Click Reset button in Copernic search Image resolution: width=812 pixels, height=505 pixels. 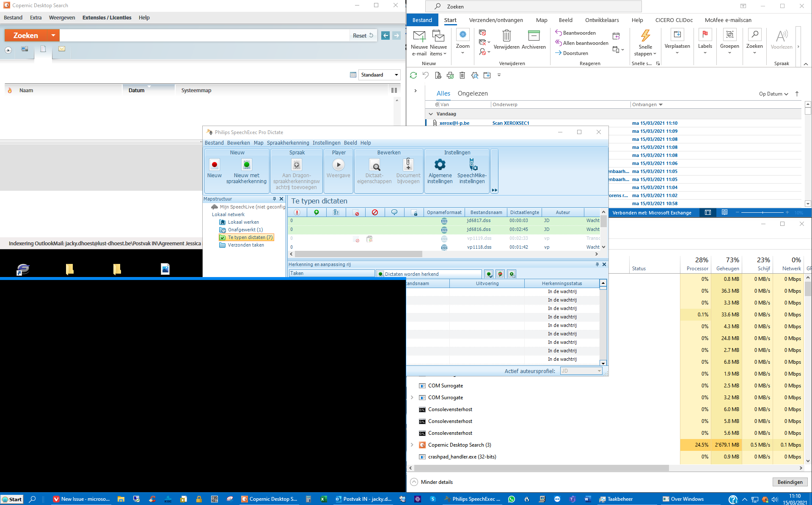coord(363,36)
